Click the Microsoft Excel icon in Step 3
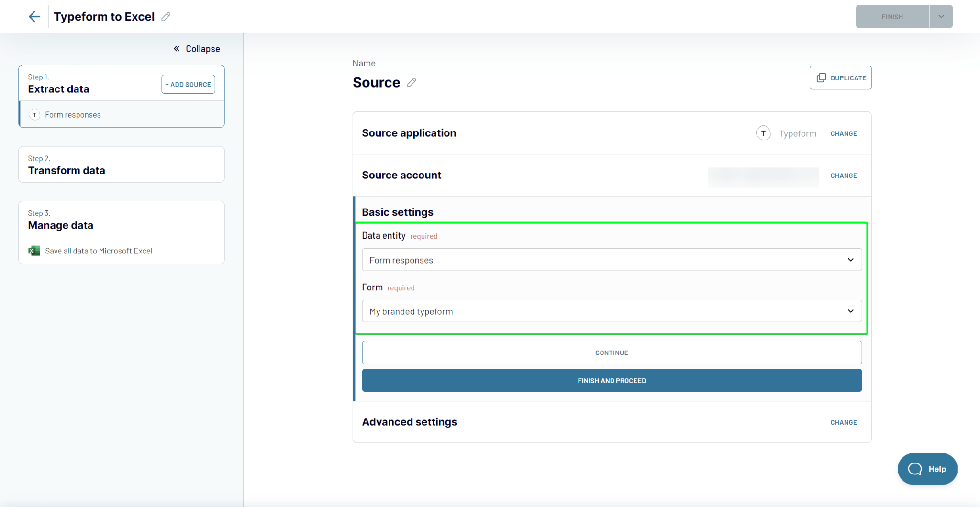The width and height of the screenshot is (980, 507). coord(33,251)
